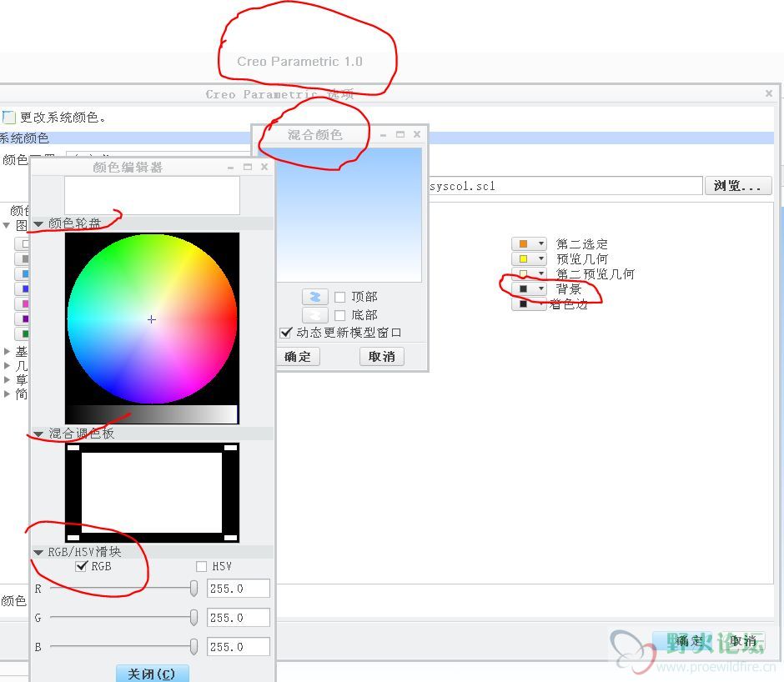Toggle 动态更新模型窗口 checkbox
This screenshot has height=682, width=784.
tap(285, 333)
